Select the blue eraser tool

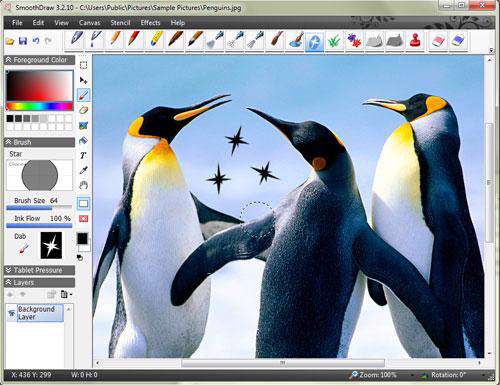458,41
